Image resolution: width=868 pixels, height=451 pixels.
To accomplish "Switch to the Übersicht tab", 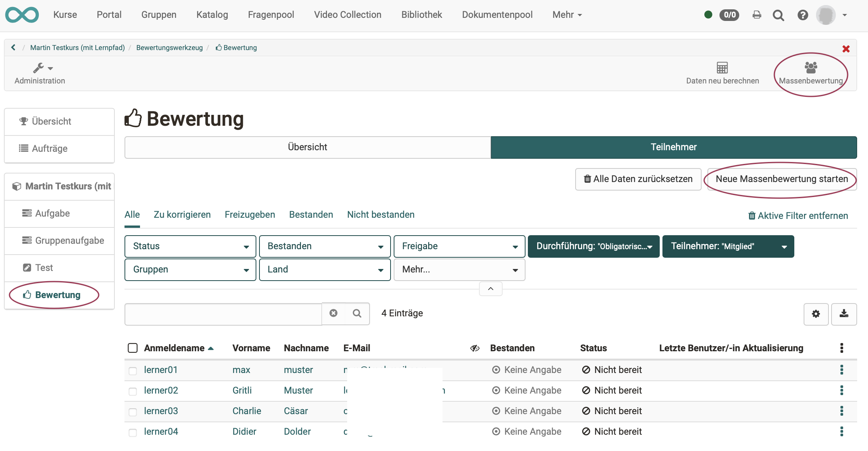I will (308, 147).
